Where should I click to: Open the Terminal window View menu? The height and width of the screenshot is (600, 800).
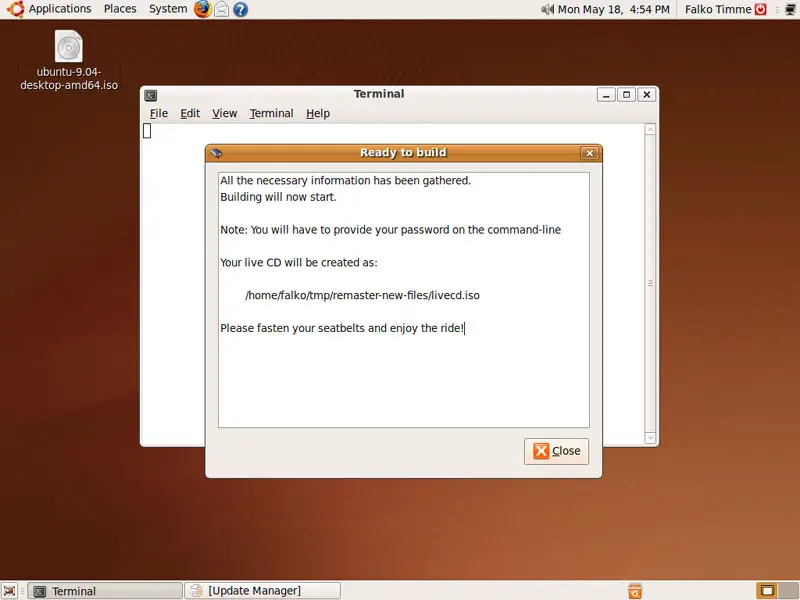point(224,113)
